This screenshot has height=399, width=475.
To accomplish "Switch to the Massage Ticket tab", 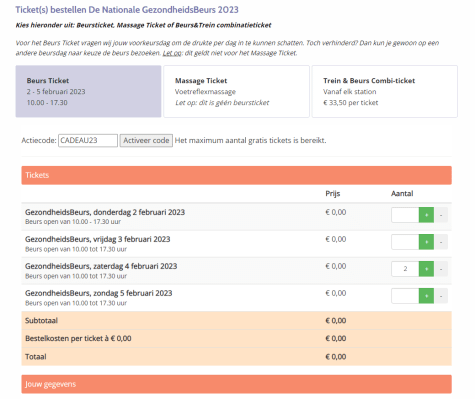I will (236, 91).
